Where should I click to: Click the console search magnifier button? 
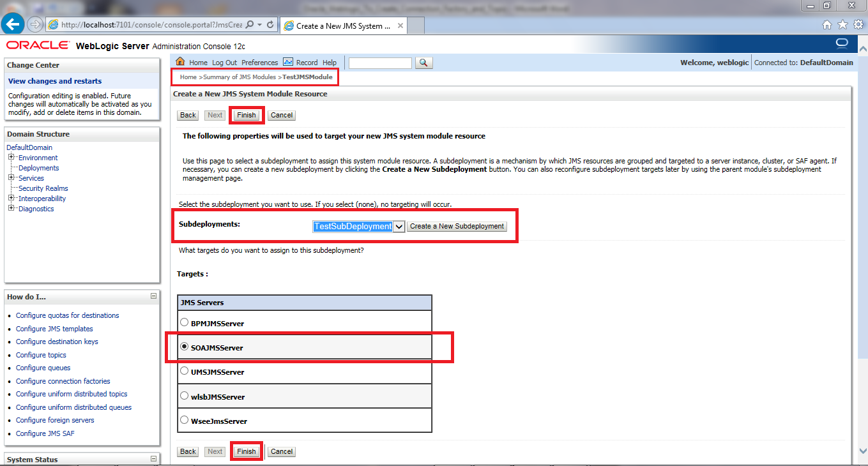(x=424, y=63)
